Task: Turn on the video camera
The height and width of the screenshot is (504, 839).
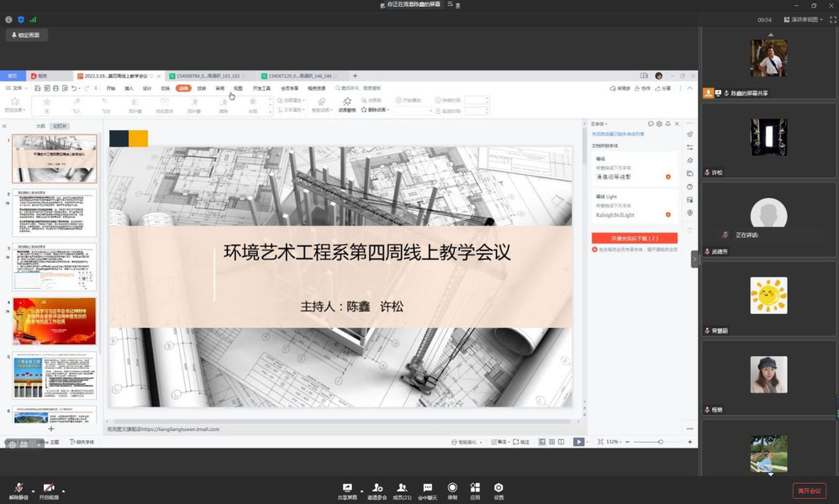Action: click(x=49, y=489)
